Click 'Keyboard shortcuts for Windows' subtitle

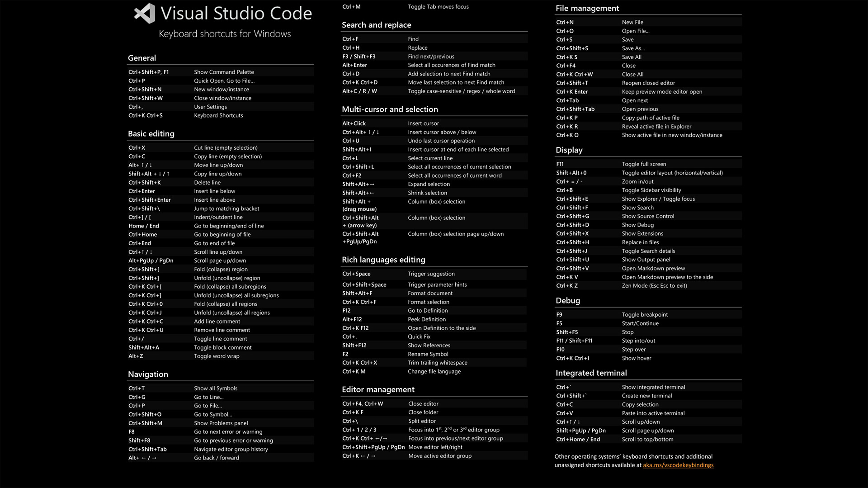click(225, 34)
